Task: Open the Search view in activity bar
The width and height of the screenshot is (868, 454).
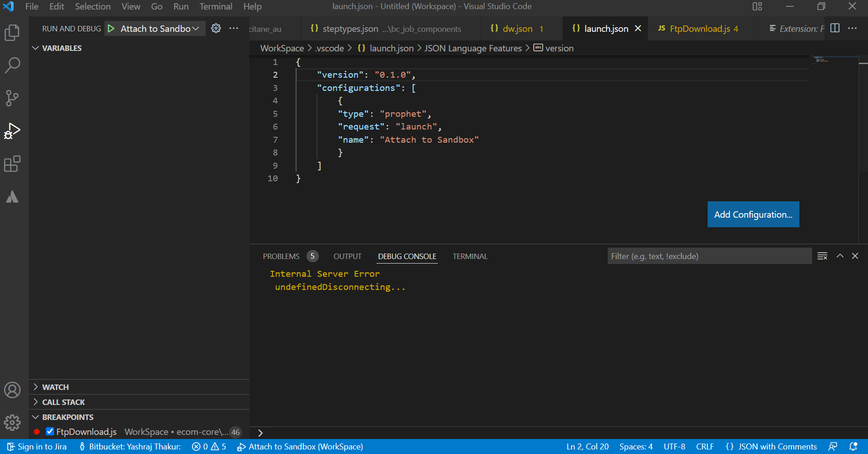Action: pyautogui.click(x=12, y=65)
